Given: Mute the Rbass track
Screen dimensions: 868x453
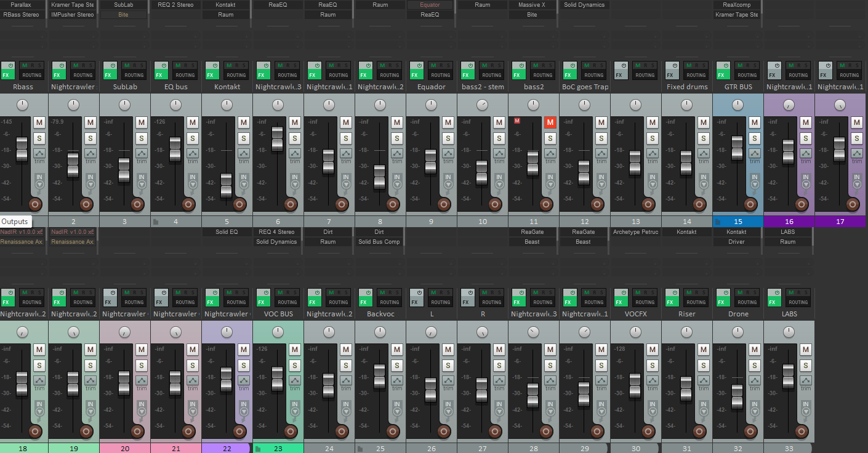Looking at the screenshot, I should (39, 122).
